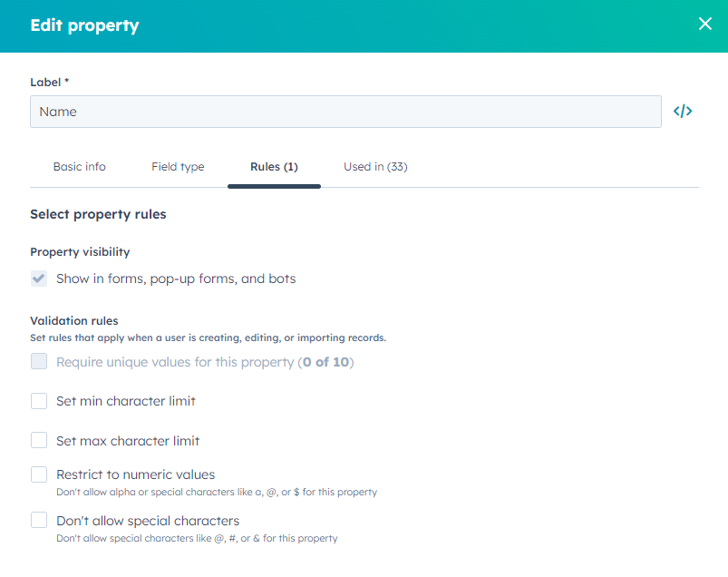728x577 pixels.
Task: Check Set min character limit
Action: tap(38, 400)
